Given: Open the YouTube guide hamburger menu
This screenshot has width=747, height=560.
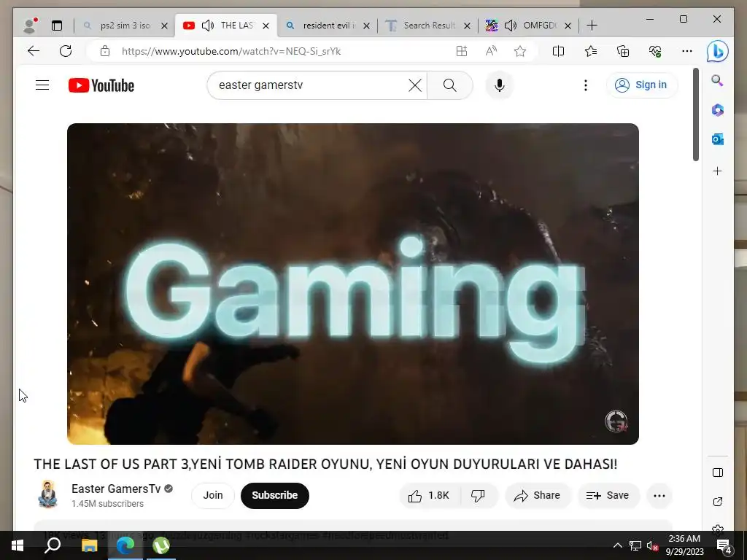Looking at the screenshot, I should (42, 85).
